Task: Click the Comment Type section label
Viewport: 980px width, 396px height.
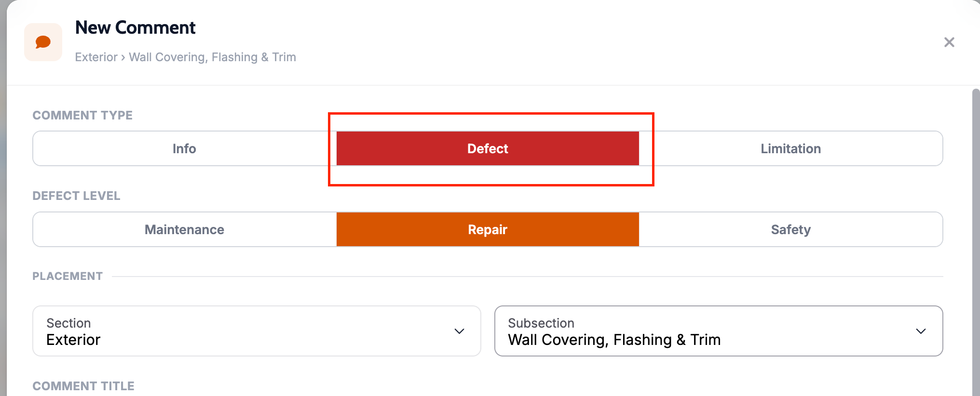Action: 82,115
